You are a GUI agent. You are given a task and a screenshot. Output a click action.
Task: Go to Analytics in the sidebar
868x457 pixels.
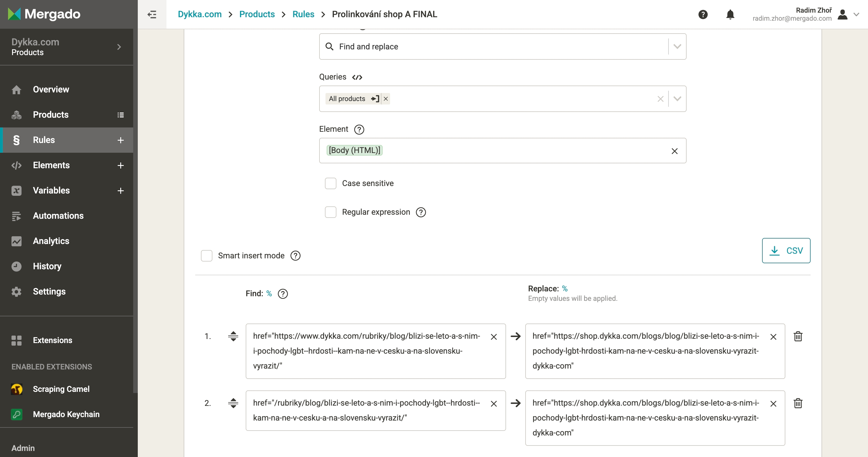pyautogui.click(x=51, y=241)
